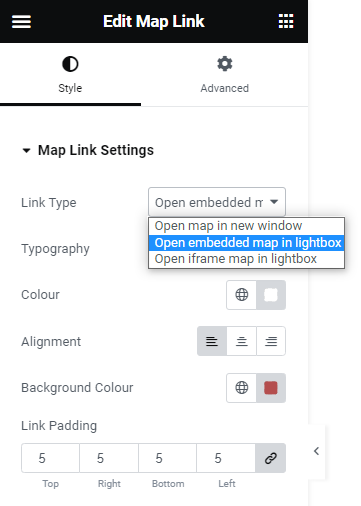361x506 pixels.
Task: Click the Style tab half-circle icon
Action: [70, 64]
